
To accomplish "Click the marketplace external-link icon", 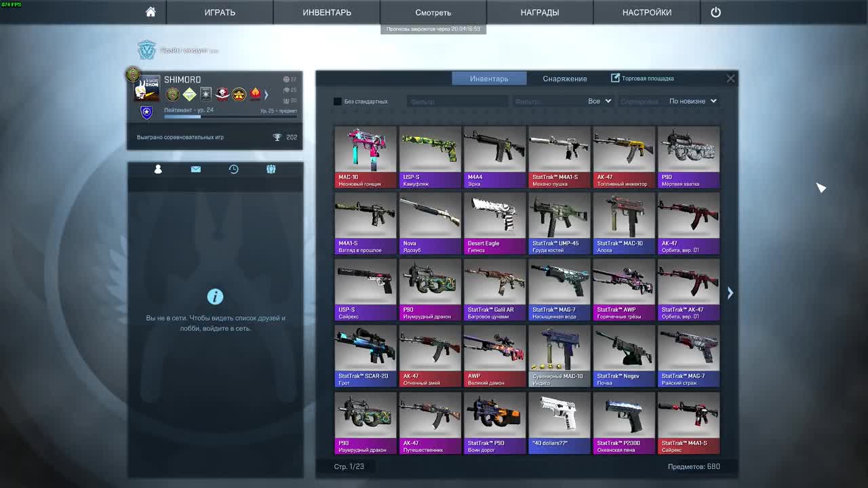I will pyautogui.click(x=615, y=78).
